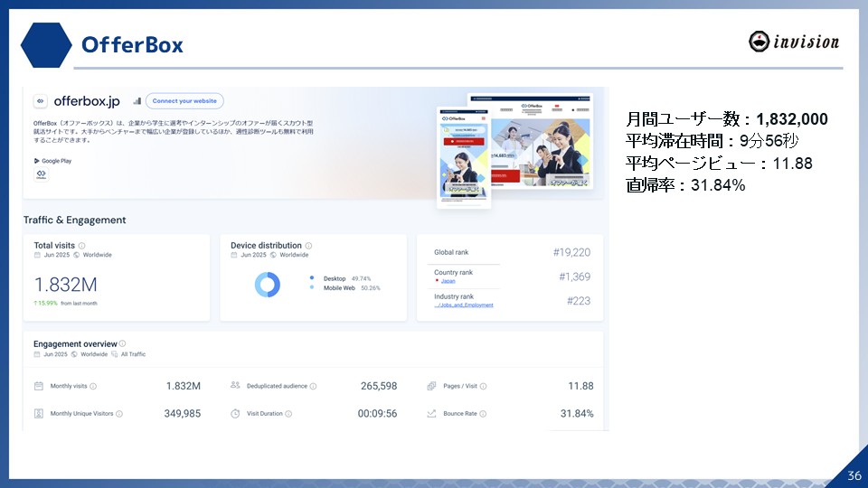Click the 11.88 pages per visit value in table
Viewport: 868px width, 488px height.
580,386
